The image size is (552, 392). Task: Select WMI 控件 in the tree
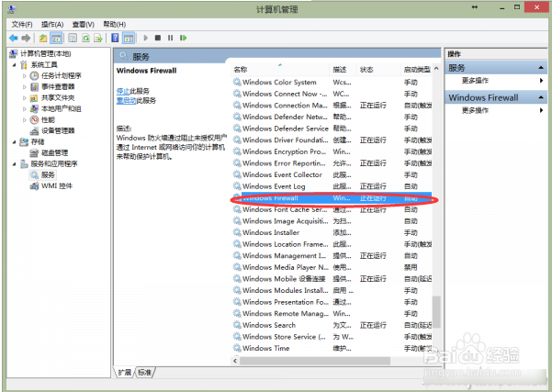(x=57, y=185)
